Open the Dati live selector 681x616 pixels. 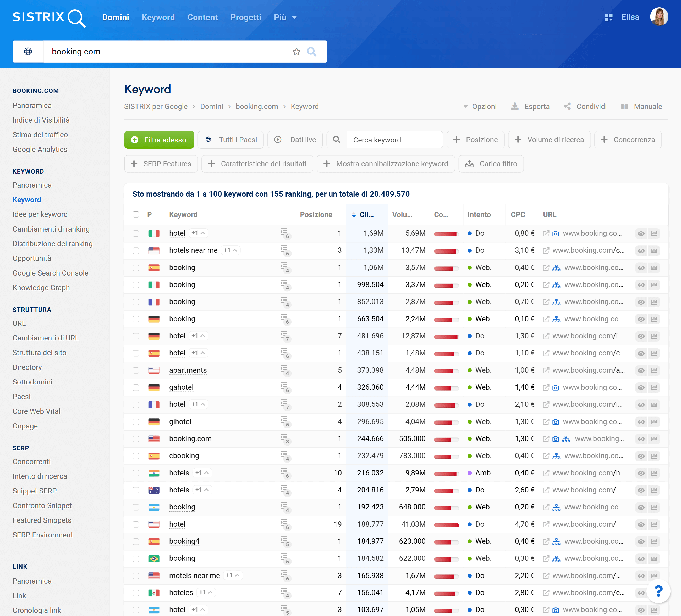295,140
